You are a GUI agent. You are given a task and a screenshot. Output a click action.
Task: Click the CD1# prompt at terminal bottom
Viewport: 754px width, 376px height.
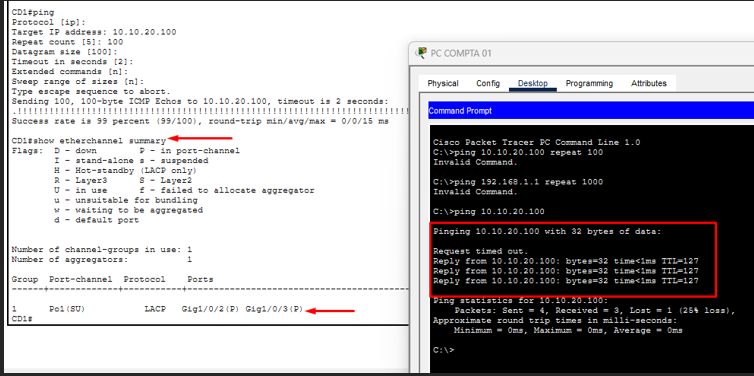click(22, 319)
